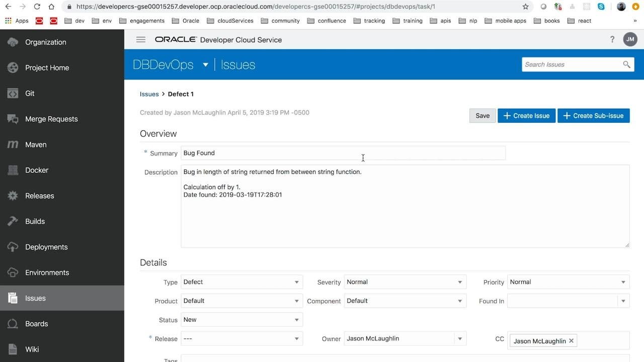The image size is (644, 362).
Task: Open the Product dropdown
Action: [242, 301]
